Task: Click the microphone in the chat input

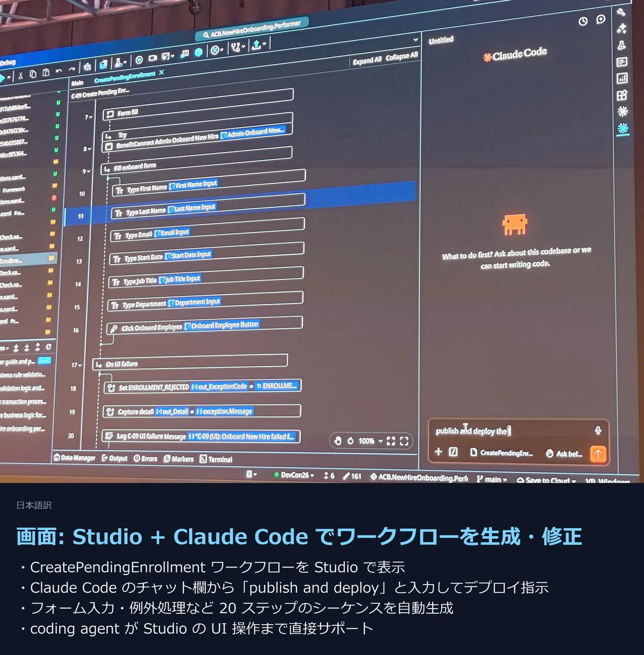Action: pos(598,430)
